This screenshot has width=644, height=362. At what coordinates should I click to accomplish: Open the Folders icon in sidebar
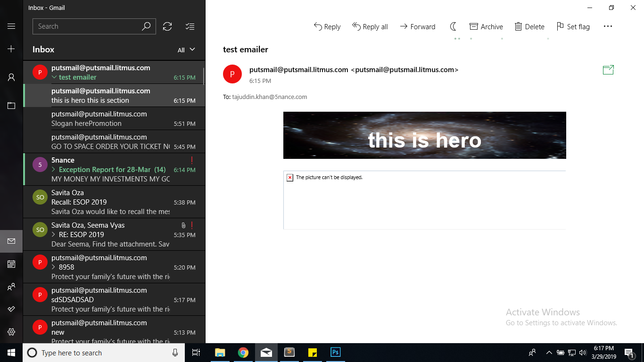click(x=11, y=106)
